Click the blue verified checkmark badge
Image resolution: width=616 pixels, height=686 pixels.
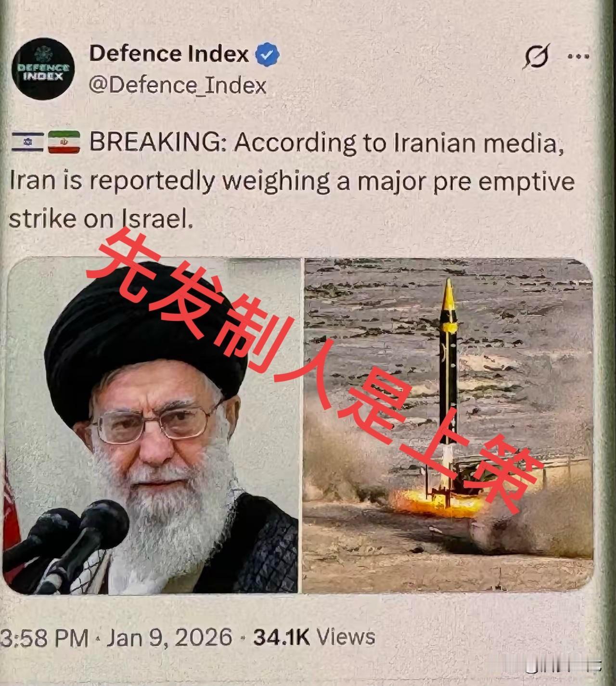pyautogui.click(x=267, y=54)
